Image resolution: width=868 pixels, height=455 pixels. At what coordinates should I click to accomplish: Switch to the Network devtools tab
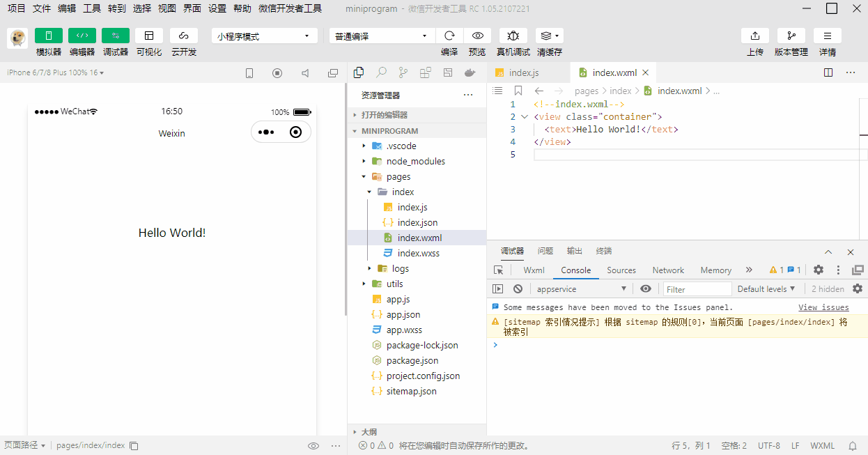click(x=668, y=270)
